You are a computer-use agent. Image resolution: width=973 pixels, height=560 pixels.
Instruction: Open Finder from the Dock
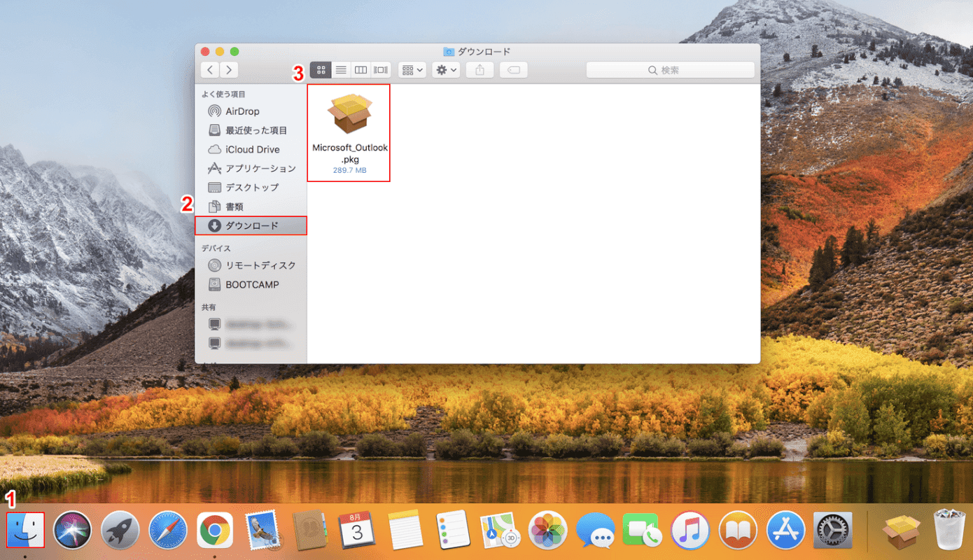point(25,530)
